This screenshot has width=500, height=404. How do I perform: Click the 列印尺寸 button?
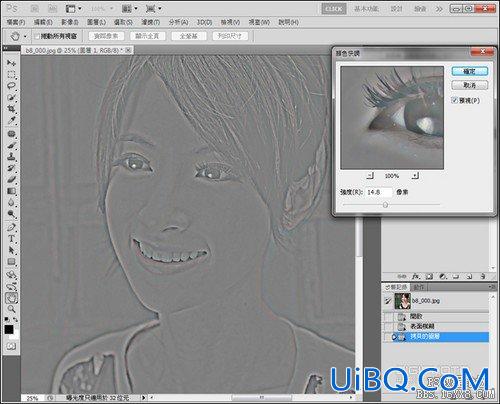pyautogui.click(x=230, y=36)
